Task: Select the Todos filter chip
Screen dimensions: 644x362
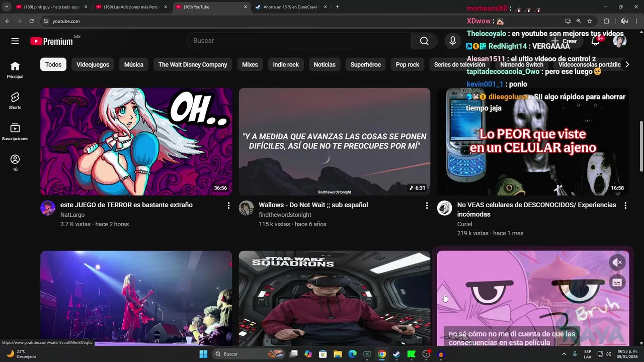Action: tap(53, 64)
